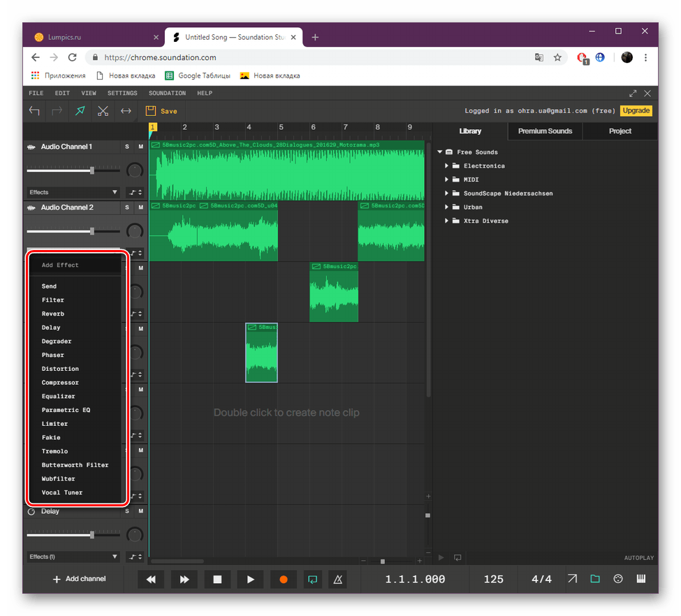Mute Audio Channel 2 with its M button
681x616 pixels.
tap(140, 207)
